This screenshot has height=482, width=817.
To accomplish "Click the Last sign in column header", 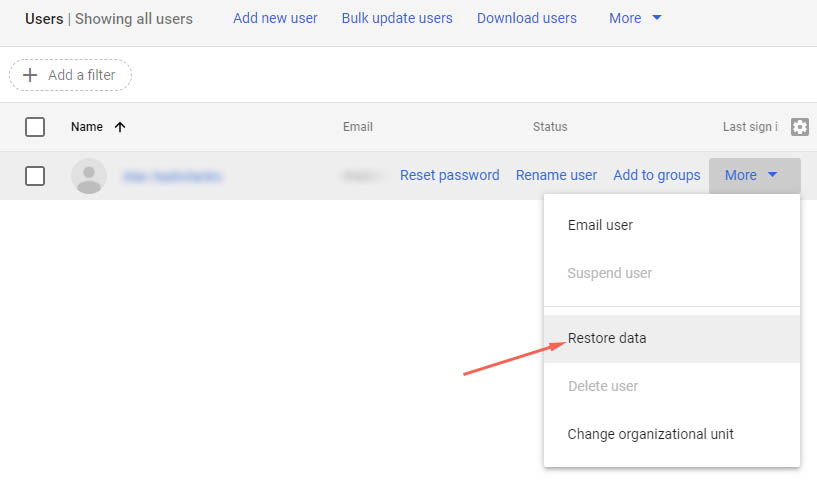I will click(750, 127).
